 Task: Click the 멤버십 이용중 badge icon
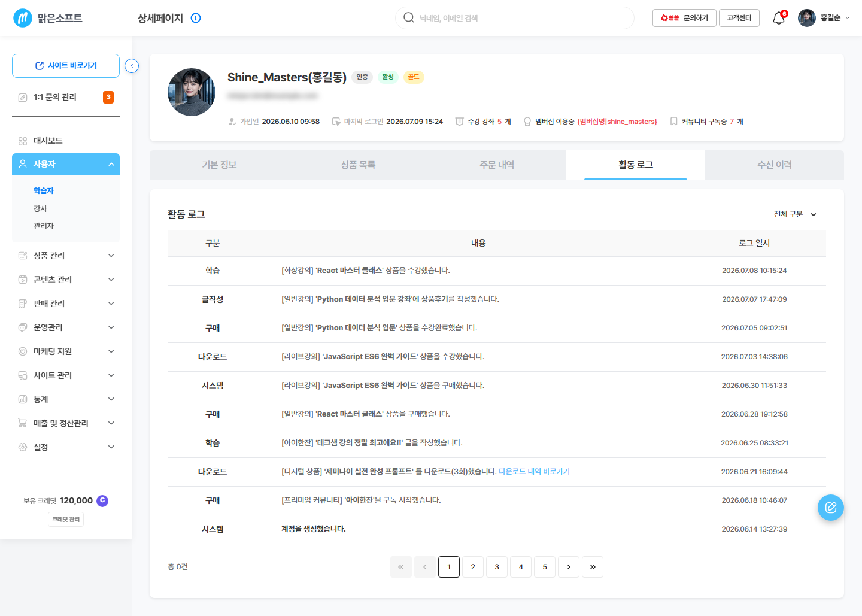(527, 122)
